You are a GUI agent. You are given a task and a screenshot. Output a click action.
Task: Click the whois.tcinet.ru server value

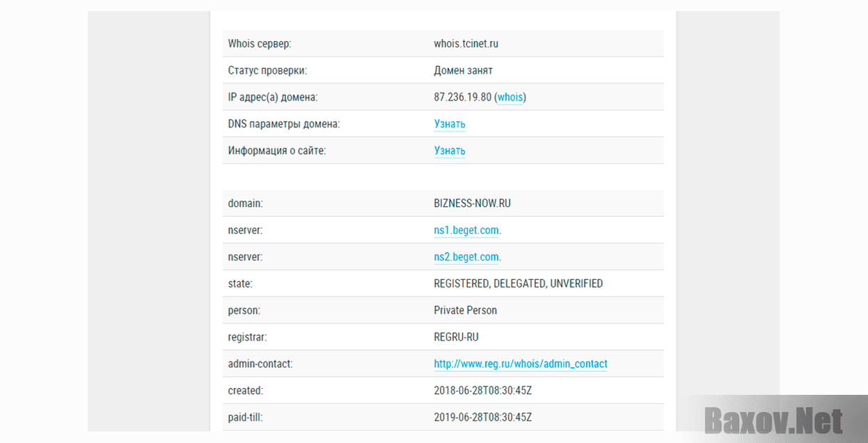466,44
